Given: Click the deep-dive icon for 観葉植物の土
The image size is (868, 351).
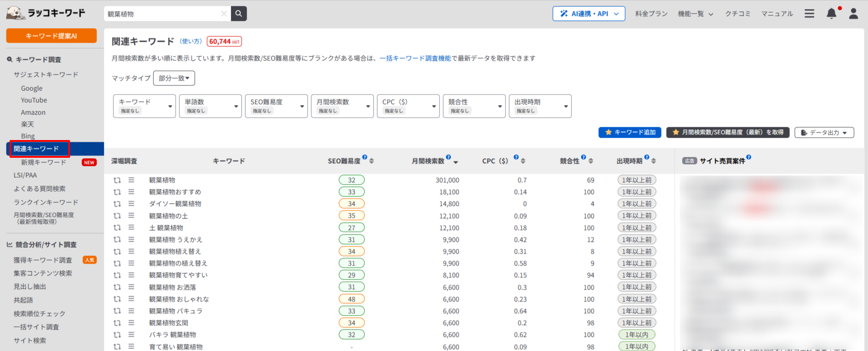Looking at the screenshot, I should pos(117,216).
